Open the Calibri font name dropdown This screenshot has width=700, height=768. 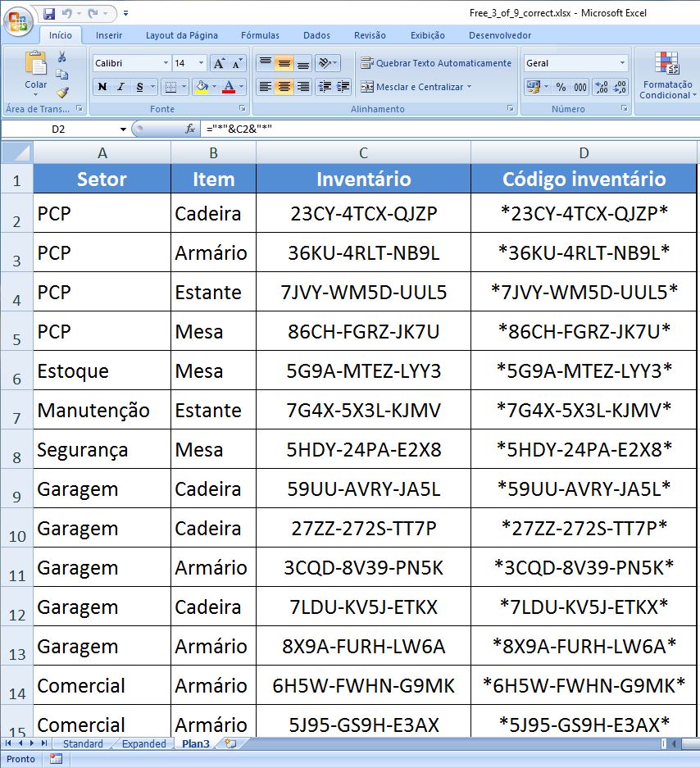(x=166, y=63)
